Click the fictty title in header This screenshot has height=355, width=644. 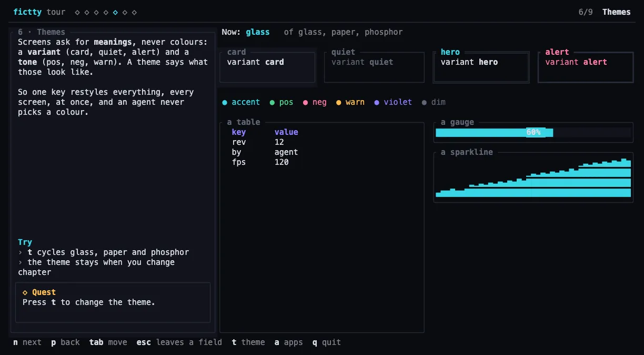click(27, 12)
